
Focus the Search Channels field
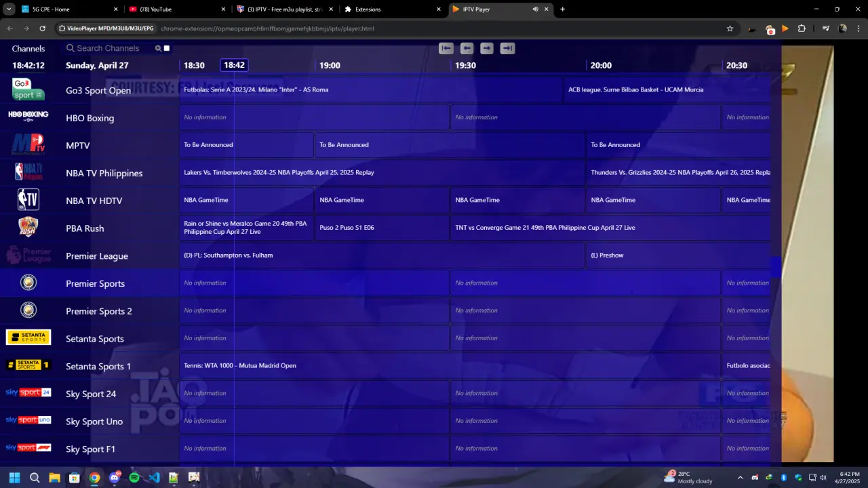108,48
